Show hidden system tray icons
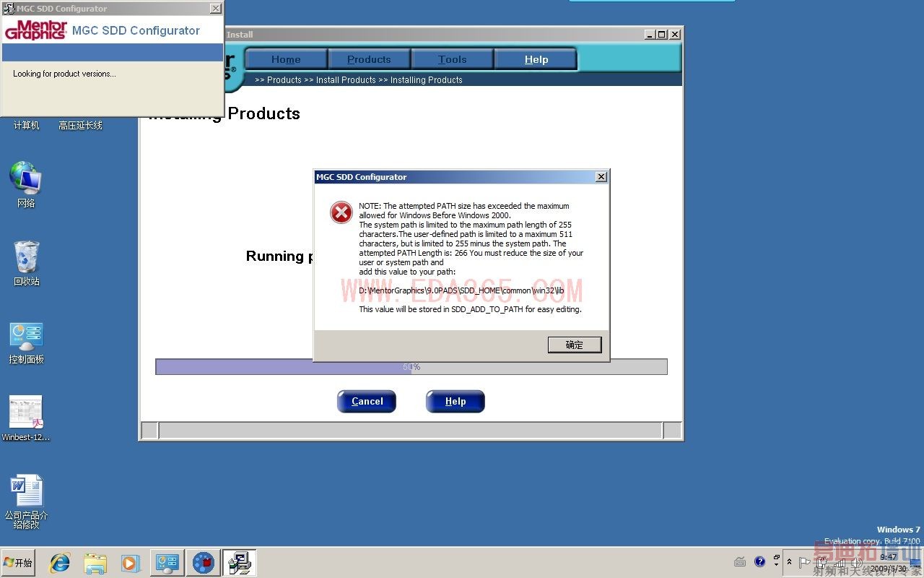The width and height of the screenshot is (924, 578). (789, 562)
